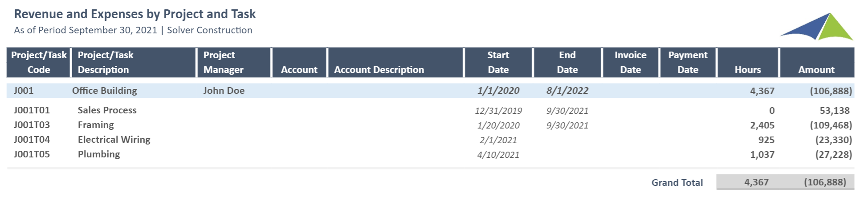Click the Grand Total hours 4,367

(x=756, y=182)
